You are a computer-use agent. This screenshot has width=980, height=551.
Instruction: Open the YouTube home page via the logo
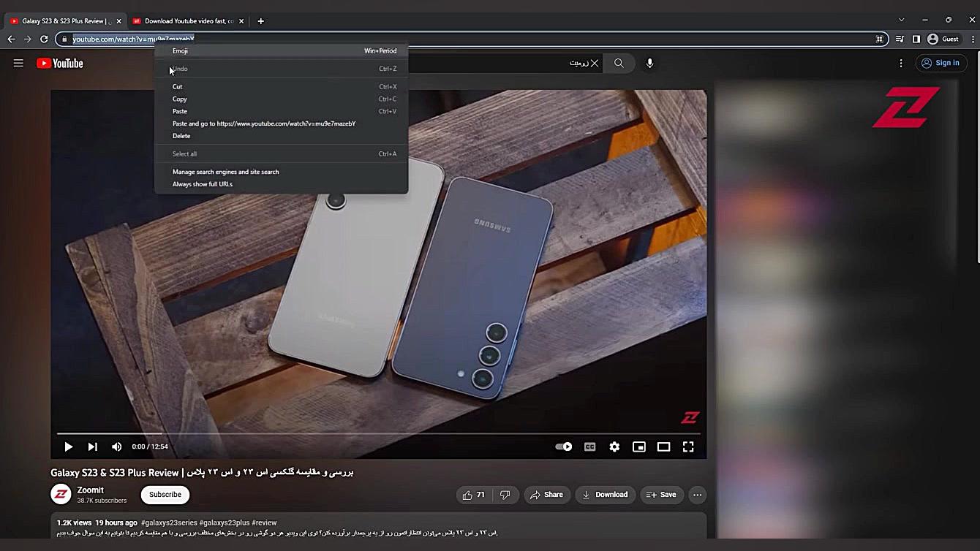pyautogui.click(x=59, y=63)
